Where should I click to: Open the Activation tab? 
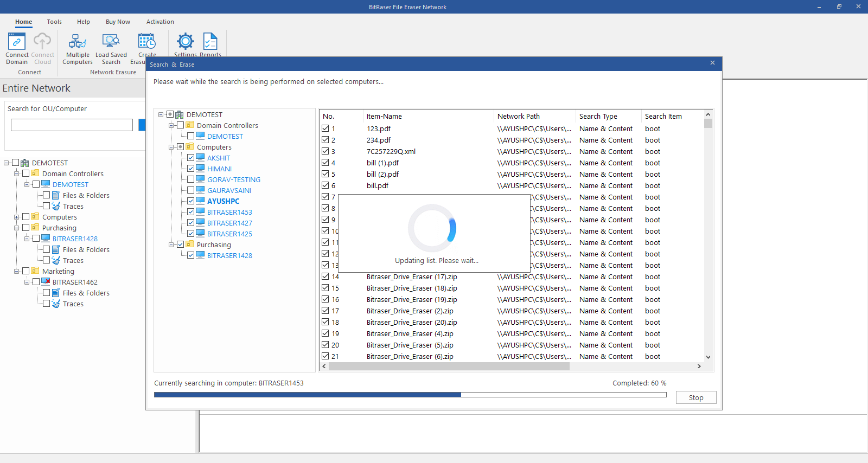[160, 22]
